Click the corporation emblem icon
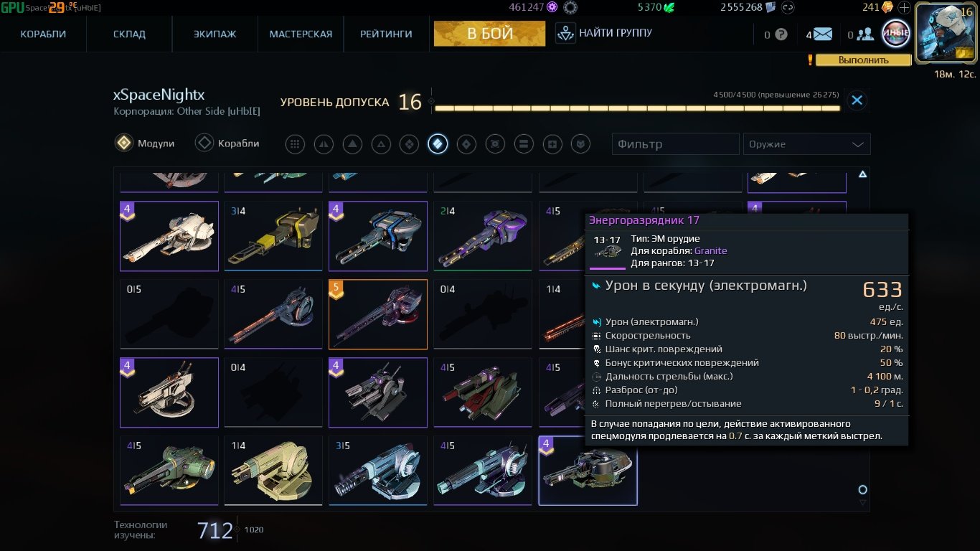 tap(895, 33)
